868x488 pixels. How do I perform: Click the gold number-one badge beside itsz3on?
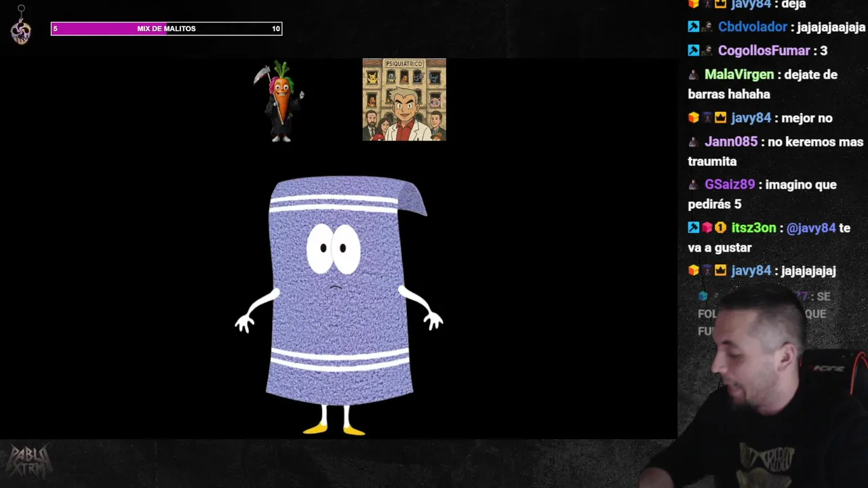720,228
